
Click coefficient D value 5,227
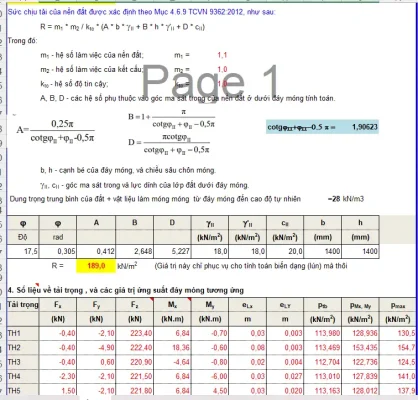[172, 251]
